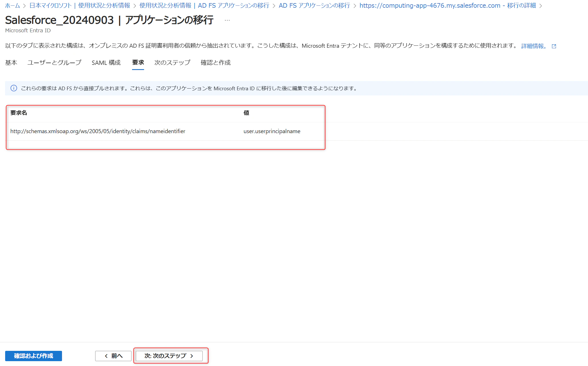Click the chevron after AD FS アプリケーションの移行 breadcrumb

point(355,5)
